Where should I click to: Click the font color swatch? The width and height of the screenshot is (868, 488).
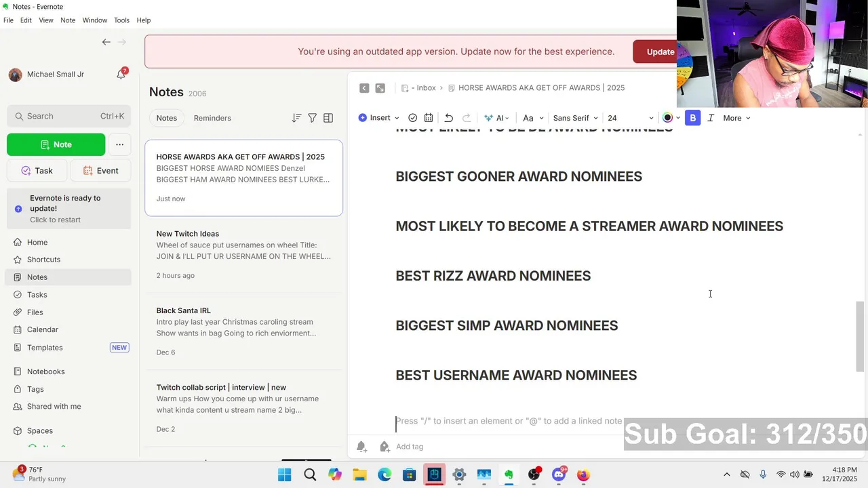click(667, 118)
